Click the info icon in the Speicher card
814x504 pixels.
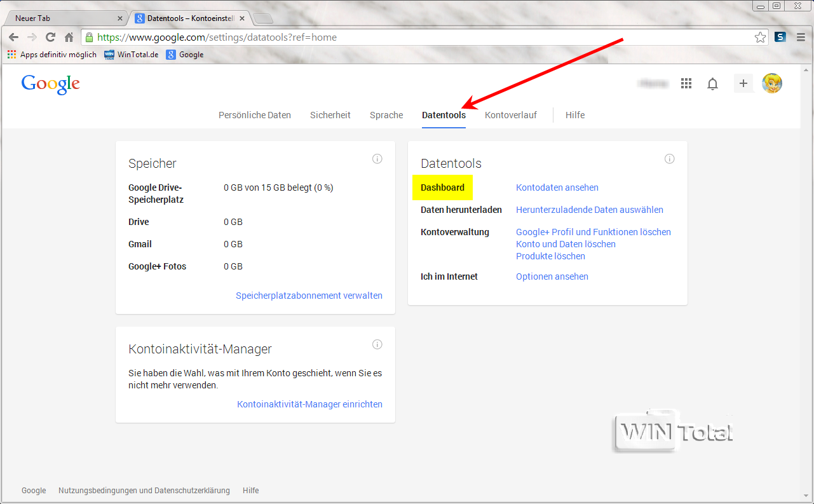tap(377, 159)
